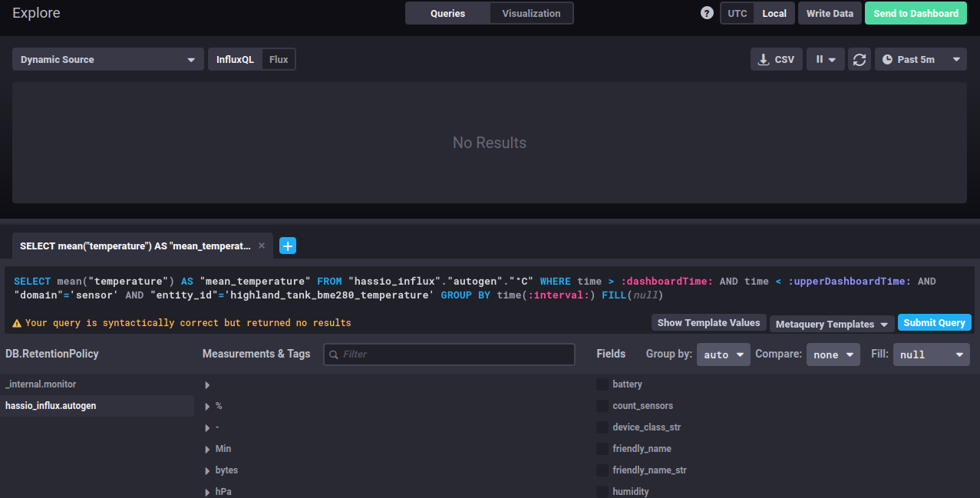Screen dimensions: 980x498
Task: Close the SELECT mean temperature query tab
Action: 262,246
